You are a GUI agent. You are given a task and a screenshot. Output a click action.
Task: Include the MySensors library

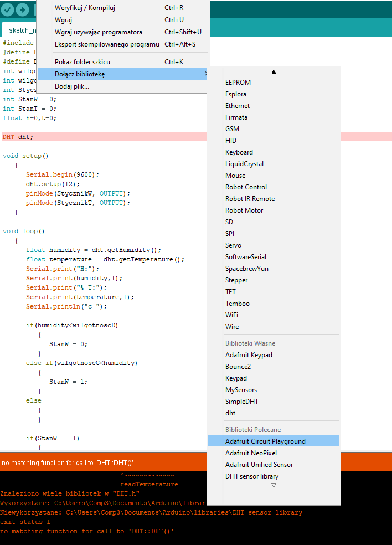(x=274, y=389)
